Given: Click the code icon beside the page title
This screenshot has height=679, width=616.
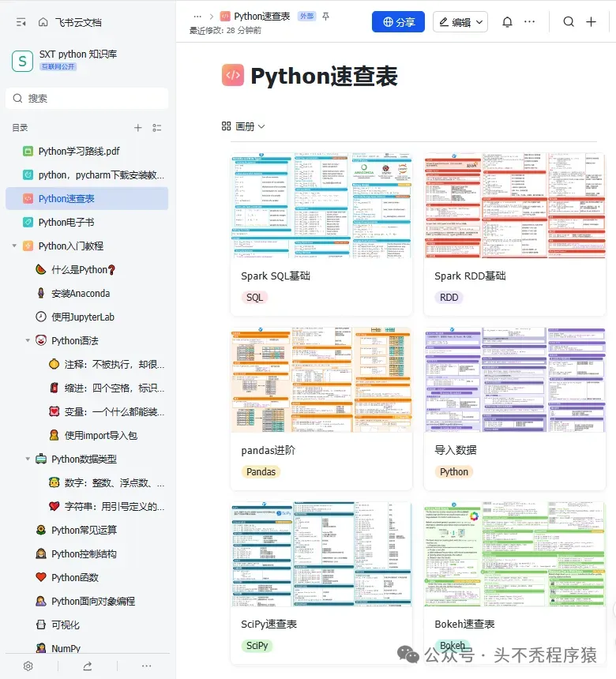Looking at the screenshot, I should tap(233, 75).
